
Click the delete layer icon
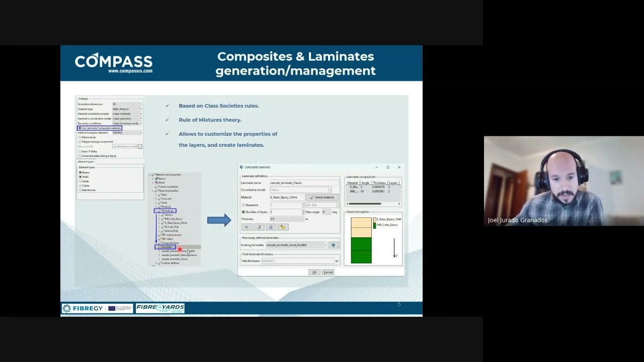(x=270, y=227)
